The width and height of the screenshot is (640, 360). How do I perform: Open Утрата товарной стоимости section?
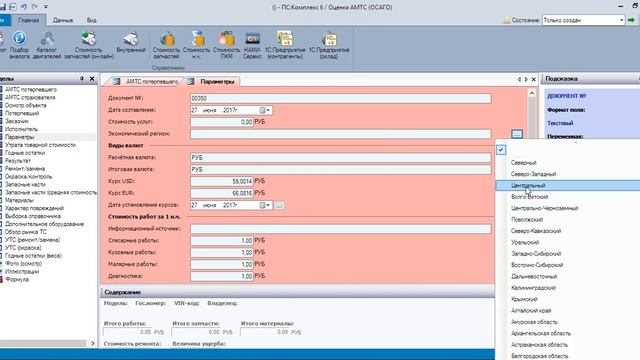click(40, 145)
